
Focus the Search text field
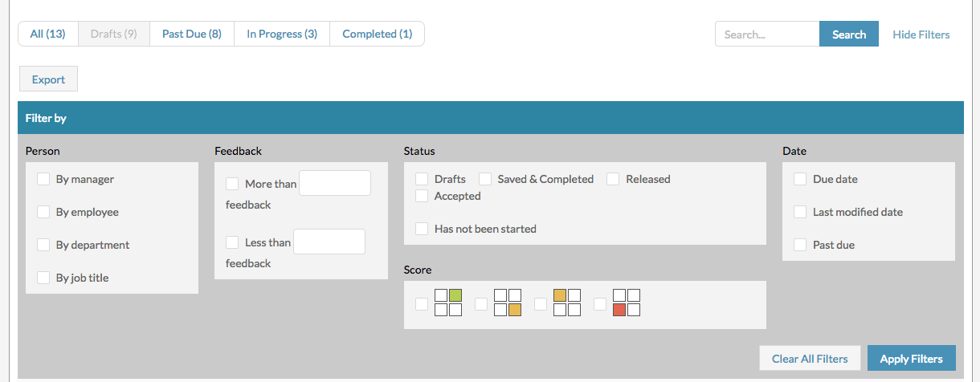767,35
